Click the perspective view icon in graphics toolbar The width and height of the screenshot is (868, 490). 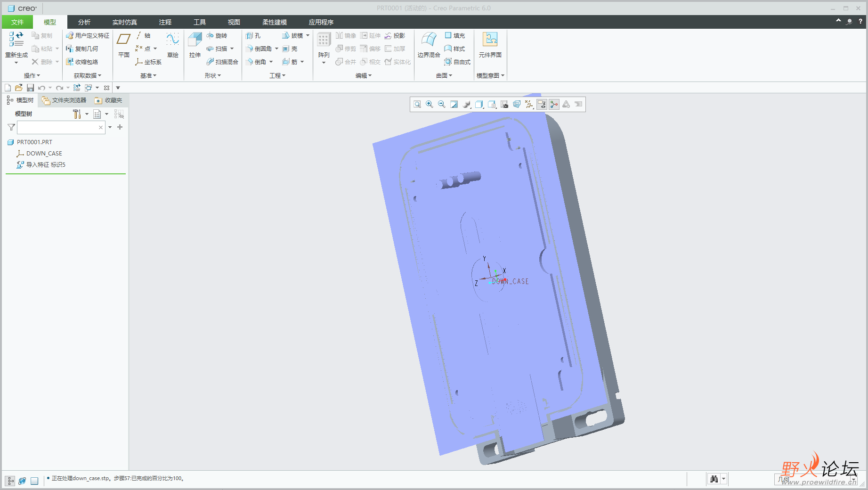[x=517, y=105]
